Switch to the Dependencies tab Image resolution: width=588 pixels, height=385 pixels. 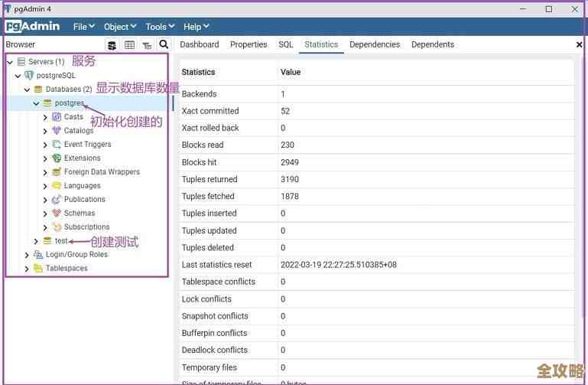pyautogui.click(x=375, y=44)
